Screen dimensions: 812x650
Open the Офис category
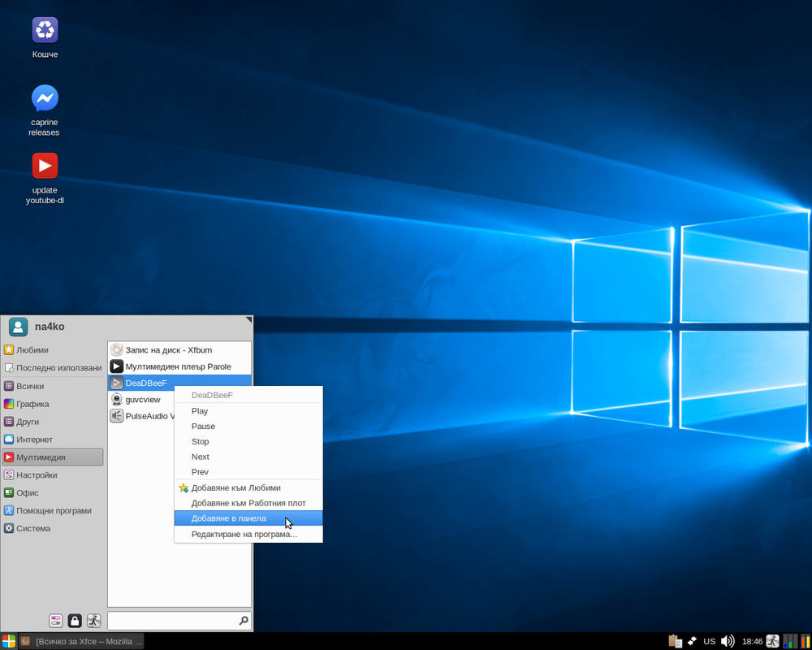click(x=53, y=493)
